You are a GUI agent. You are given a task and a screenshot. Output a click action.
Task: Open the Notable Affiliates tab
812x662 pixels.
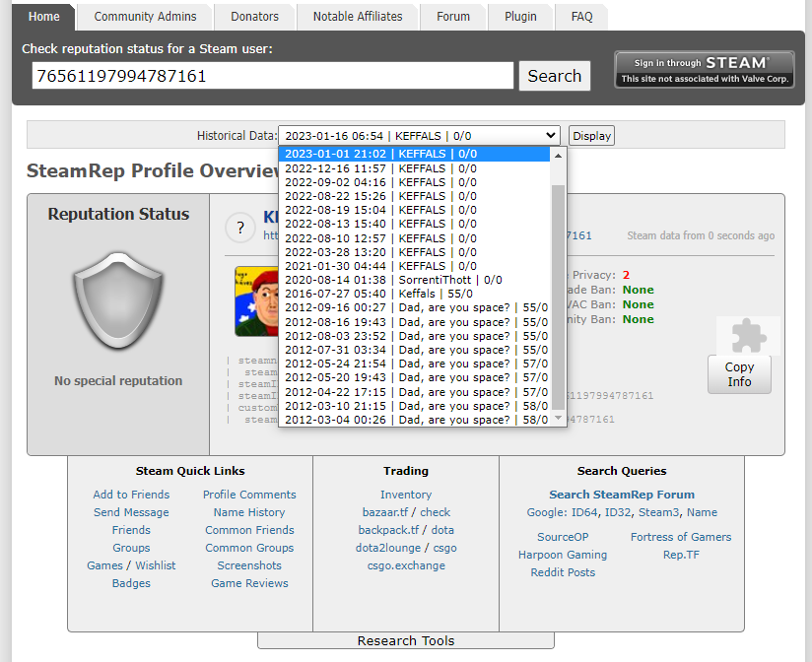tap(358, 17)
